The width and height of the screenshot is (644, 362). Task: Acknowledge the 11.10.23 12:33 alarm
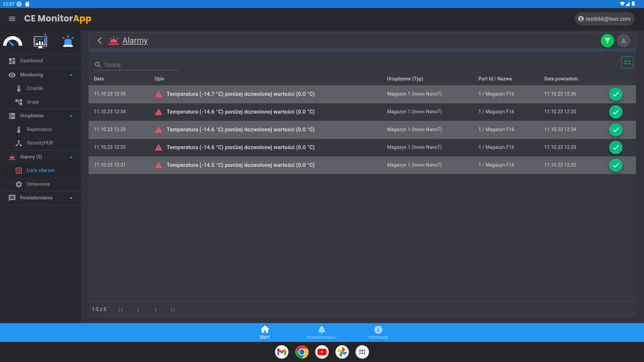click(615, 130)
